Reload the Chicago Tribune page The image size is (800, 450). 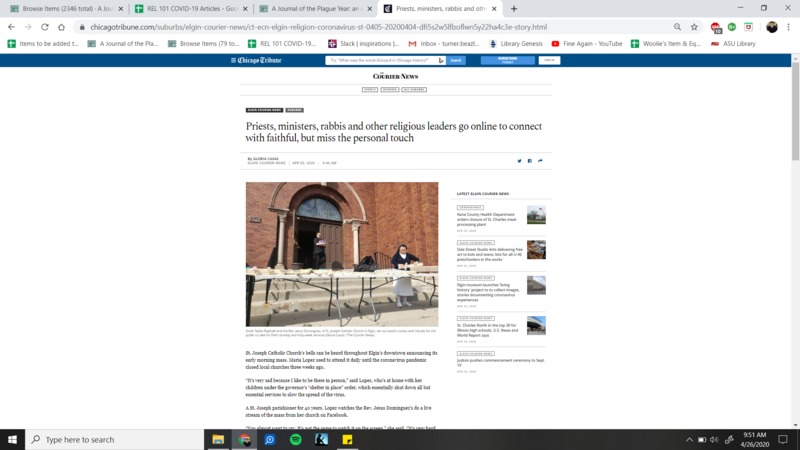tap(45, 27)
